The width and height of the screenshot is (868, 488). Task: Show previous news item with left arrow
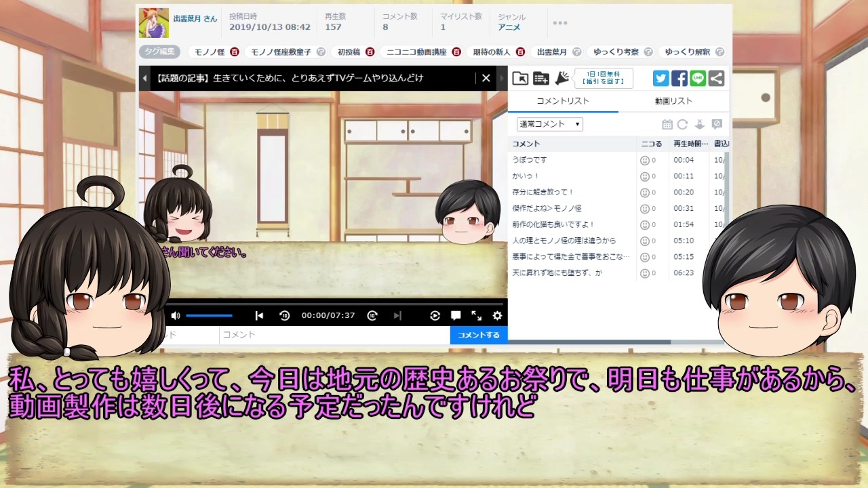click(144, 78)
